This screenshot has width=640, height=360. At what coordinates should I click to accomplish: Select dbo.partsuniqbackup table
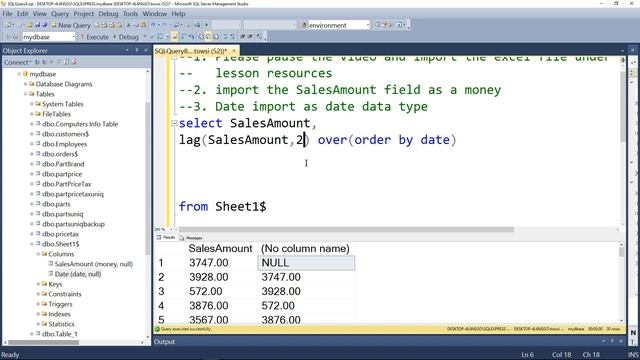coord(73,224)
